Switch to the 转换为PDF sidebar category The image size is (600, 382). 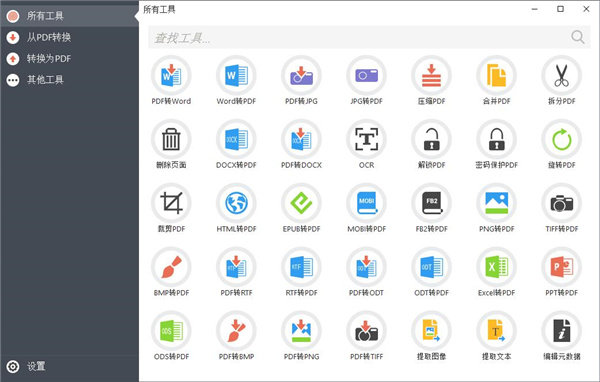[69, 59]
